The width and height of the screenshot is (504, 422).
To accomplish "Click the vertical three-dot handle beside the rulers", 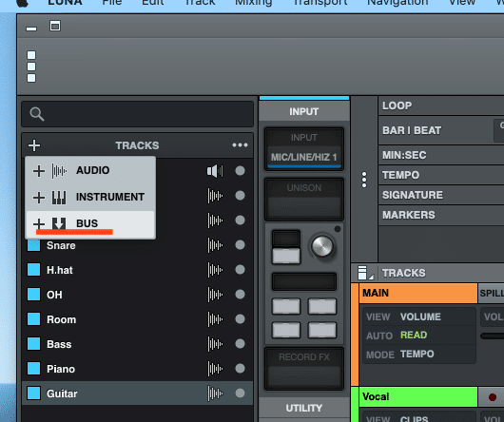I will pyautogui.click(x=364, y=180).
